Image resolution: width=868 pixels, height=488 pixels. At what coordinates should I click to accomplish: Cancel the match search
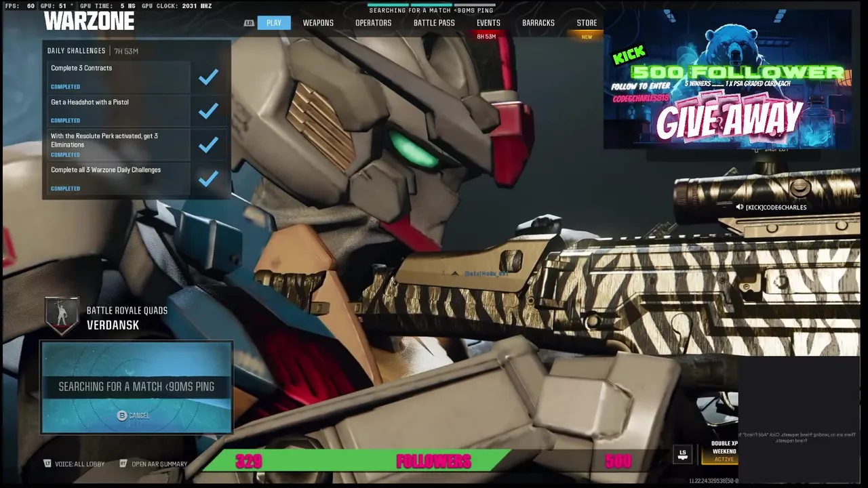point(139,415)
